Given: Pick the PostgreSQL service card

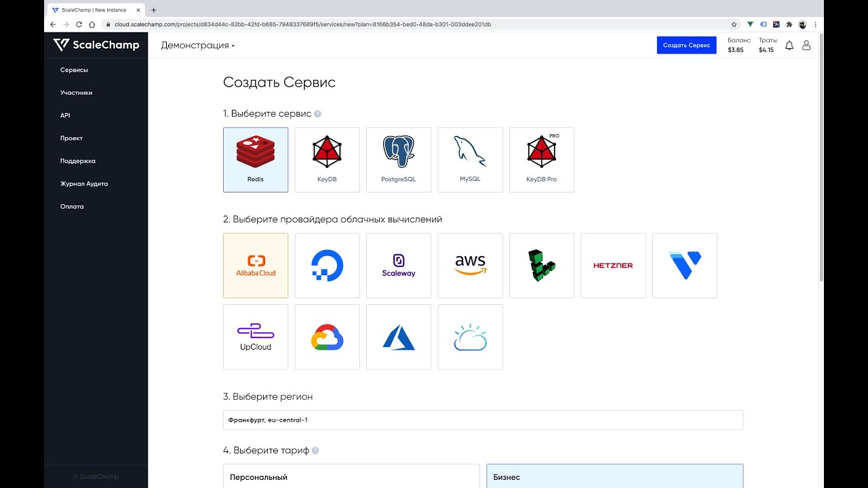Looking at the screenshot, I should [x=399, y=160].
